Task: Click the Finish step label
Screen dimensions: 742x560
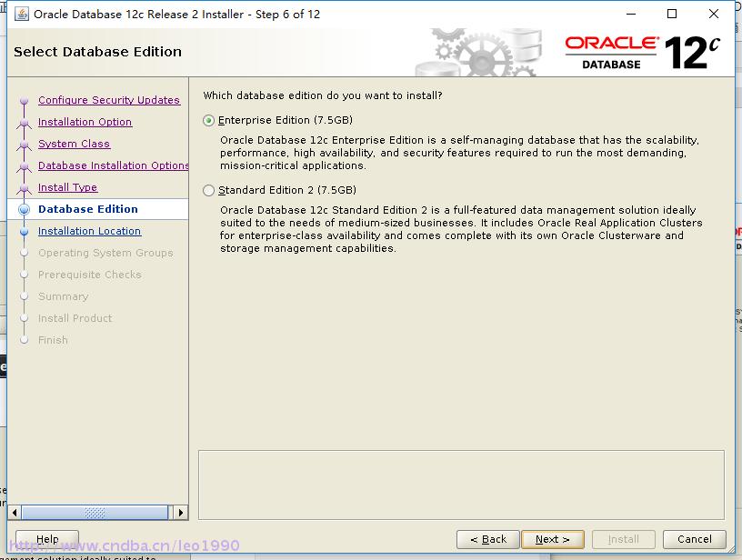Action: pyautogui.click(x=53, y=340)
